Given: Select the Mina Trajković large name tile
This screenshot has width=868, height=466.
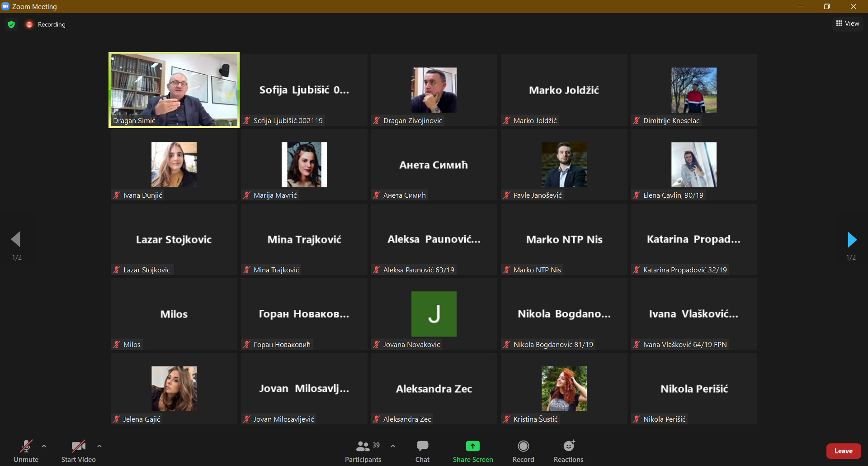Looking at the screenshot, I should (x=304, y=239).
